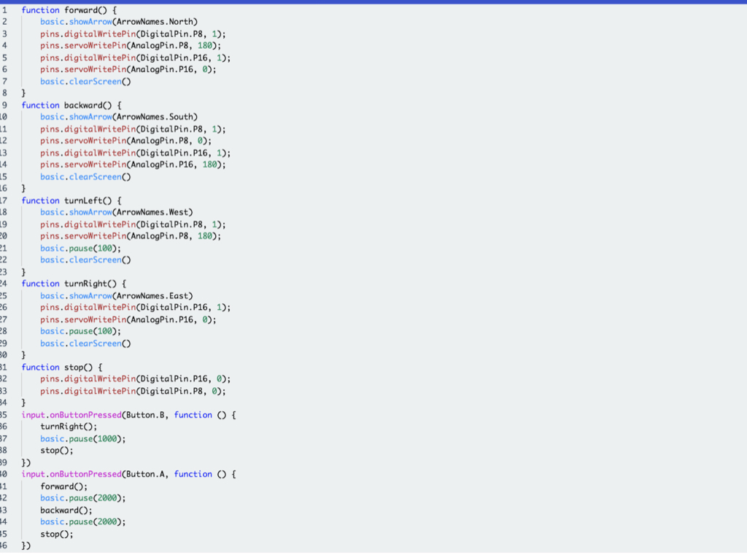Click digitalWritePin(DigitalPin.P16, 0) inside stop
747x560 pixels.
(145, 379)
